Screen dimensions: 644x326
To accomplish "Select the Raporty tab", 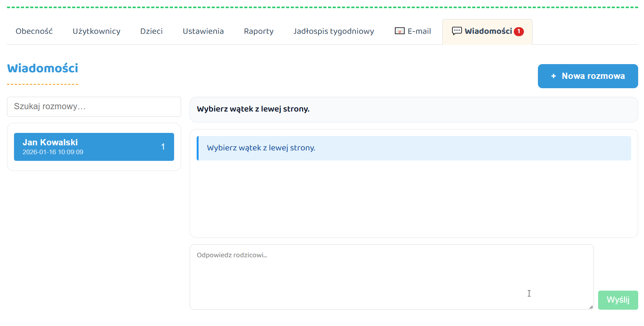I will point(258,31).
